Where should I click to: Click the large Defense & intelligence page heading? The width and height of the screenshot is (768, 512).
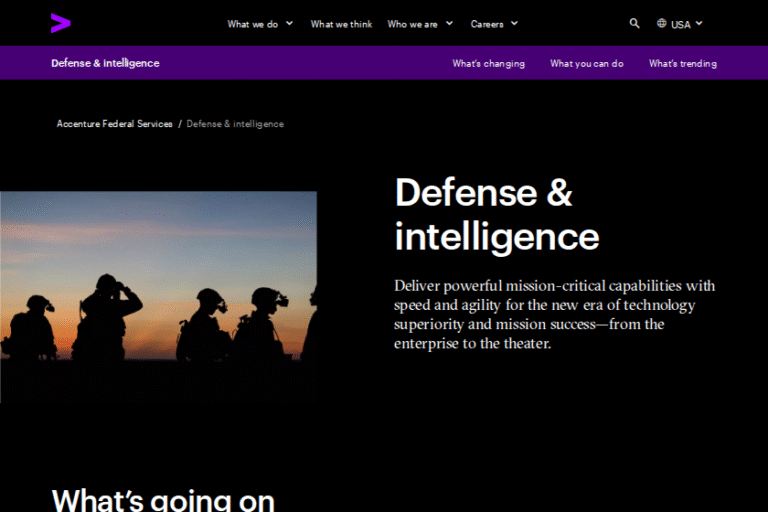pyautogui.click(x=496, y=214)
